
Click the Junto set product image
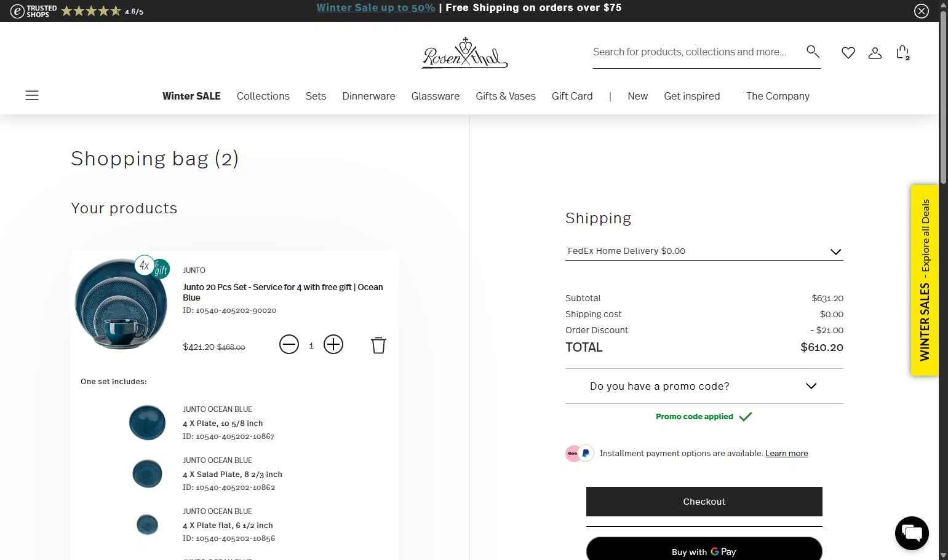coord(121,304)
